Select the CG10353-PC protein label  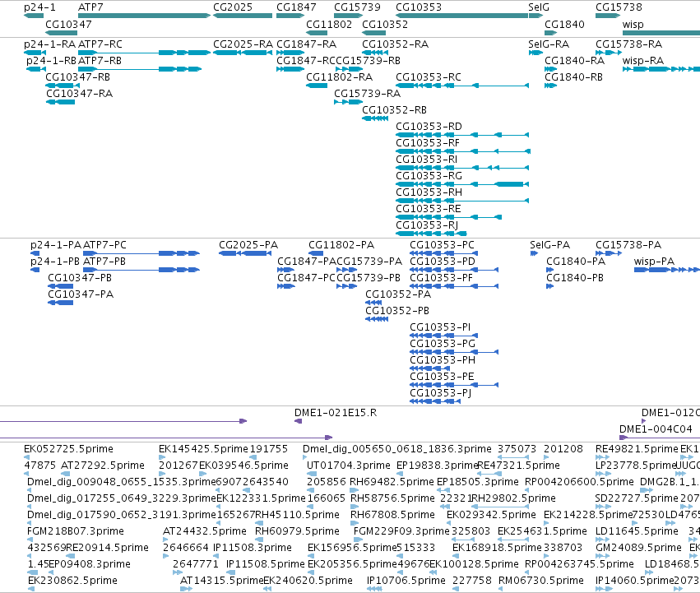pos(442,245)
